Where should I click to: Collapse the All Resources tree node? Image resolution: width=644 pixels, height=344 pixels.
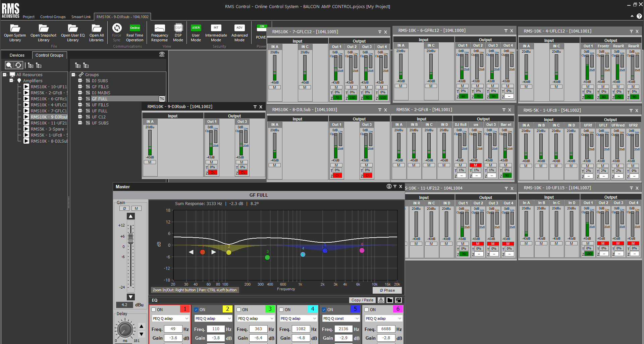pyautogui.click(x=5, y=75)
